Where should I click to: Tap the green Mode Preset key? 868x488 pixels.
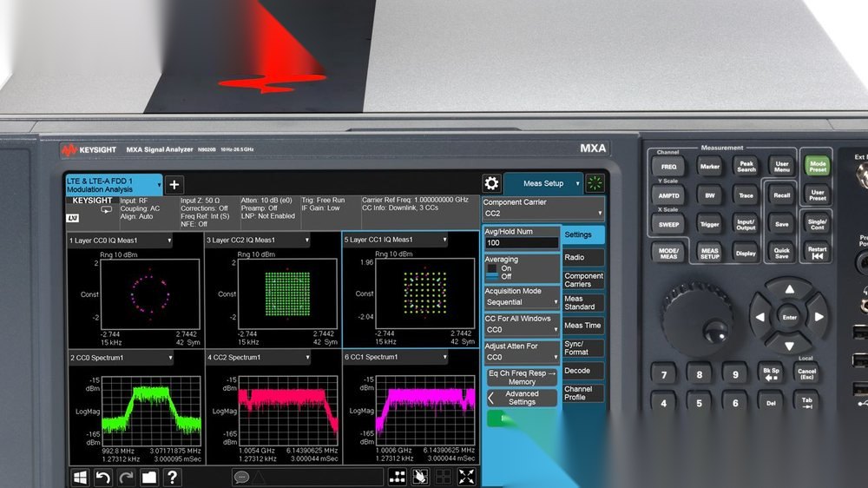[x=817, y=166]
